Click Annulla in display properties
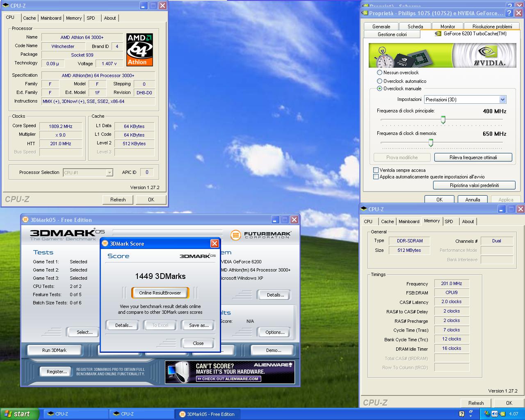The height and width of the screenshot is (420, 525). (472, 199)
